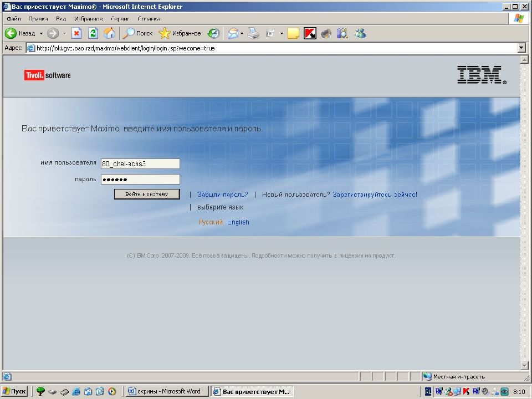Open the Вид menu
Image resolution: width=532 pixels, height=399 pixels.
61,19
